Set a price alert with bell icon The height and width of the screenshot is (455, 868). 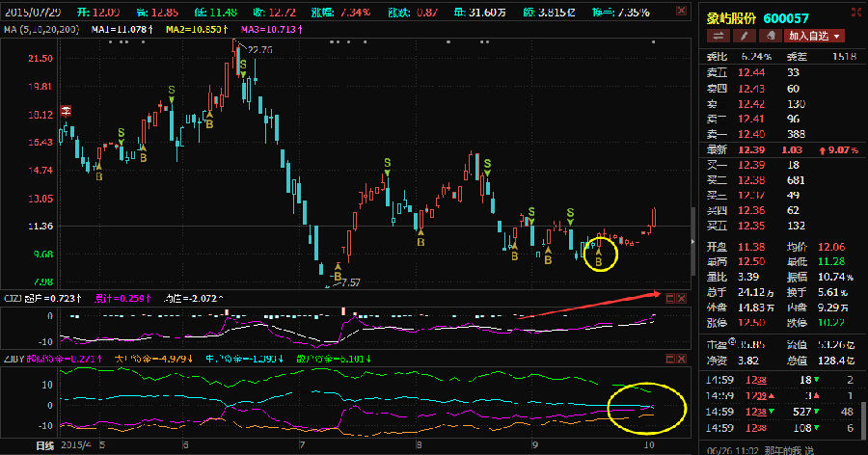(770, 36)
